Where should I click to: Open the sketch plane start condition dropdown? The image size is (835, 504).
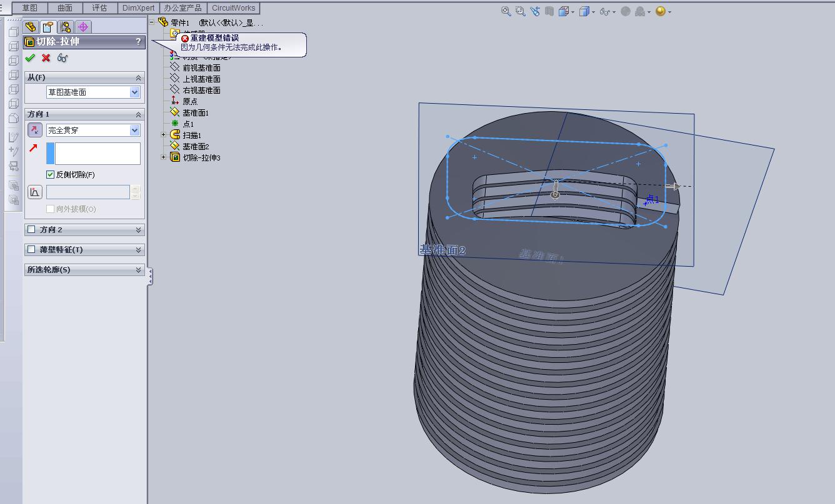(x=134, y=92)
